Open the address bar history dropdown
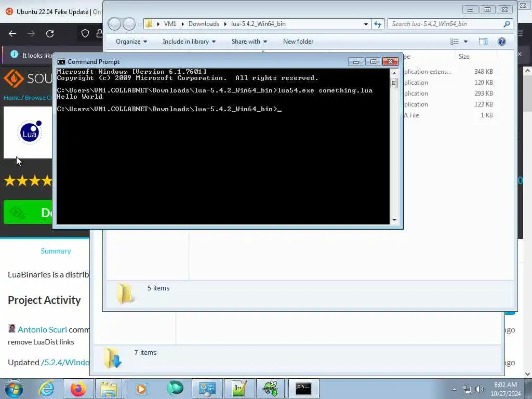532x399 pixels. (366, 24)
